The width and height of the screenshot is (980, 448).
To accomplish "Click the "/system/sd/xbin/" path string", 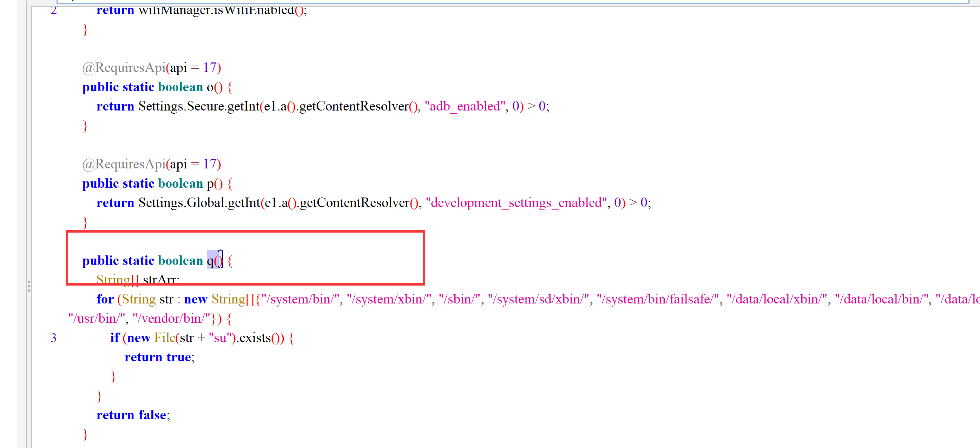I will [538, 299].
